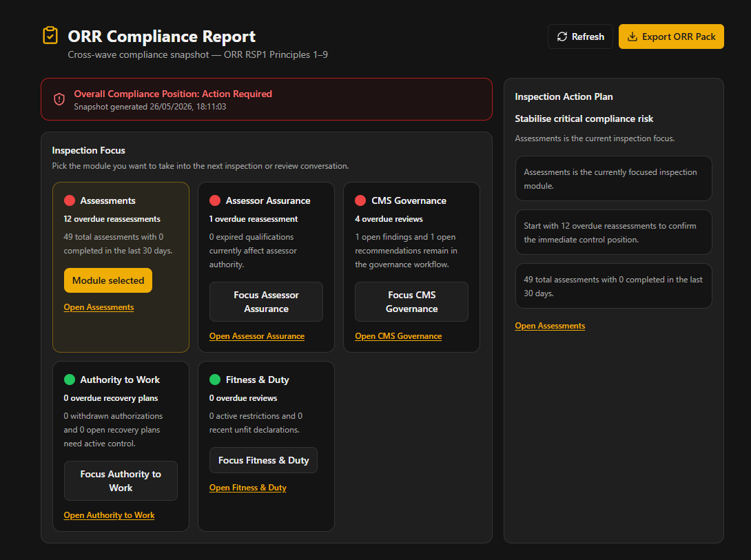Focus the CMS Governance module

click(411, 302)
